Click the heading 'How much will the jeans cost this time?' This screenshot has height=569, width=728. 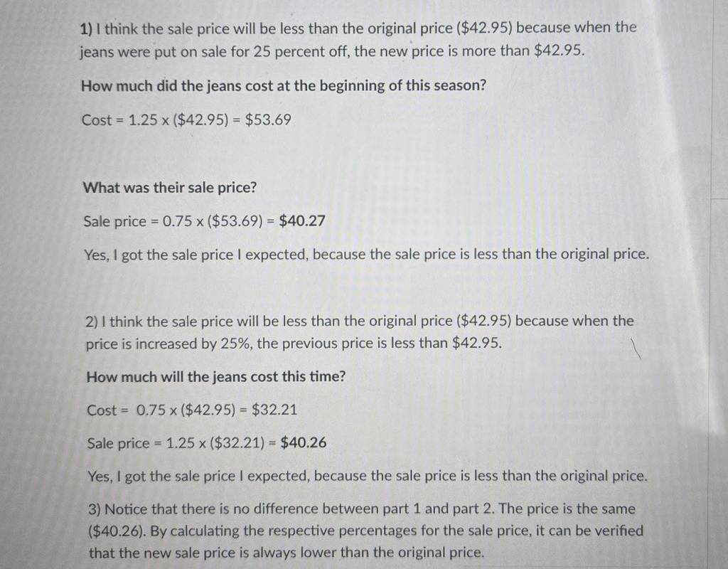tap(216, 377)
